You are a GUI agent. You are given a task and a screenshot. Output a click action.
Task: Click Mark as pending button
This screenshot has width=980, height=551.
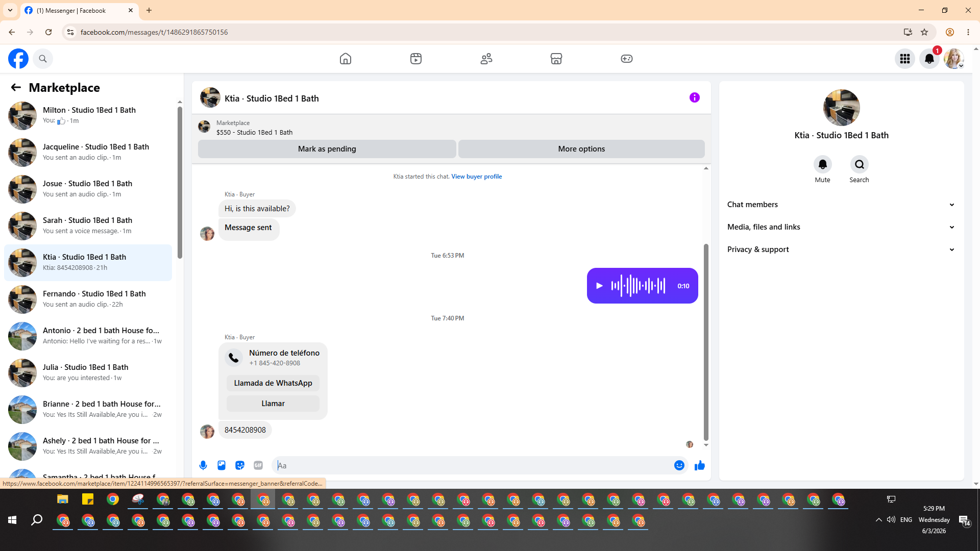pyautogui.click(x=327, y=149)
